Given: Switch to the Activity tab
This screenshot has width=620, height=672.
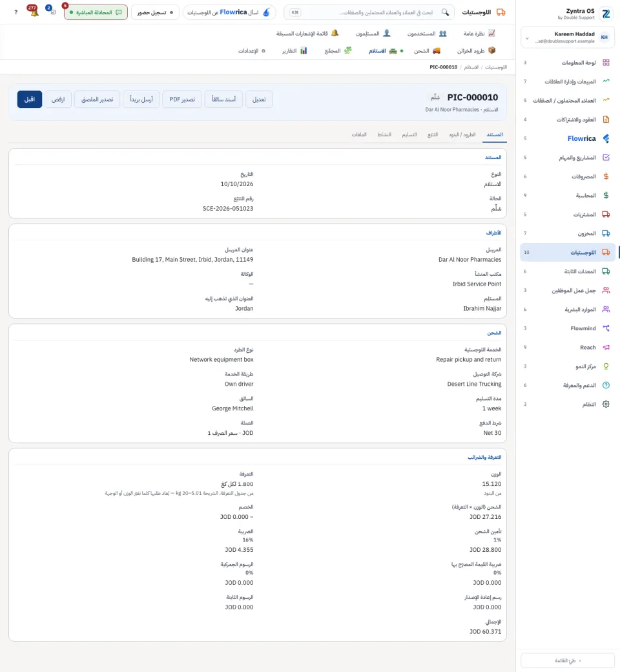Looking at the screenshot, I should [x=384, y=134].
